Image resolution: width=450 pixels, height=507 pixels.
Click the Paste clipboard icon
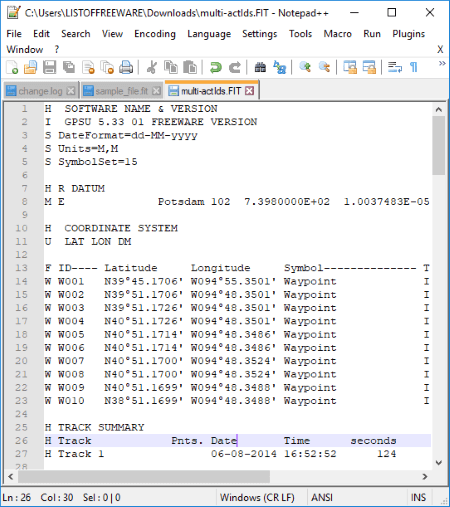pos(190,67)
